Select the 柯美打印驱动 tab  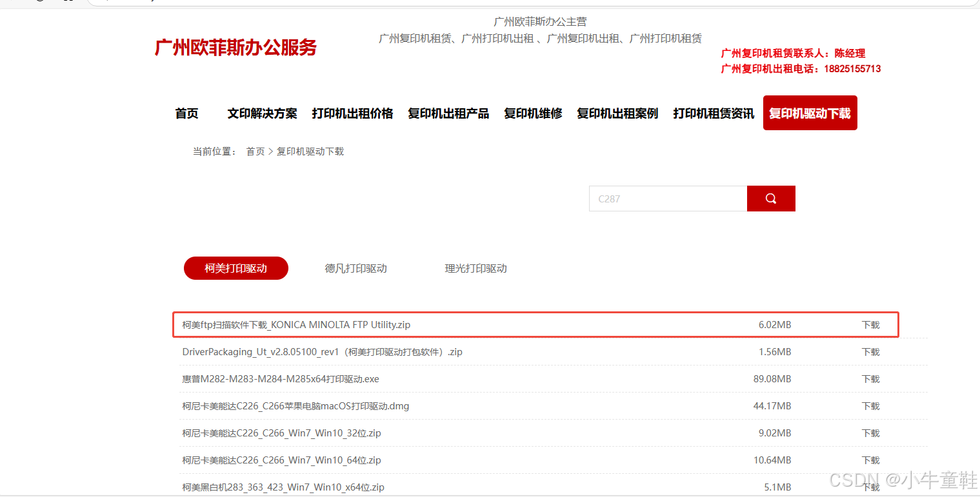pyautogui.click(x=236, y=268)
